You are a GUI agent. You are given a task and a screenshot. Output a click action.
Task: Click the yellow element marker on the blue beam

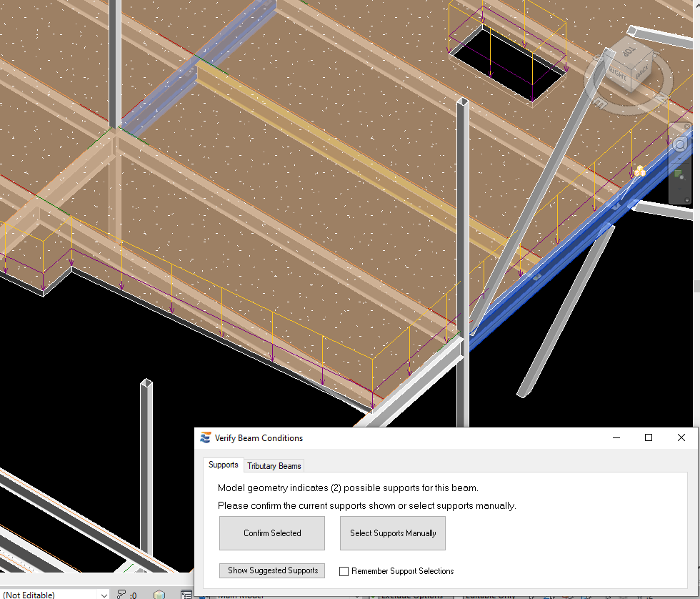pos(640,171)
